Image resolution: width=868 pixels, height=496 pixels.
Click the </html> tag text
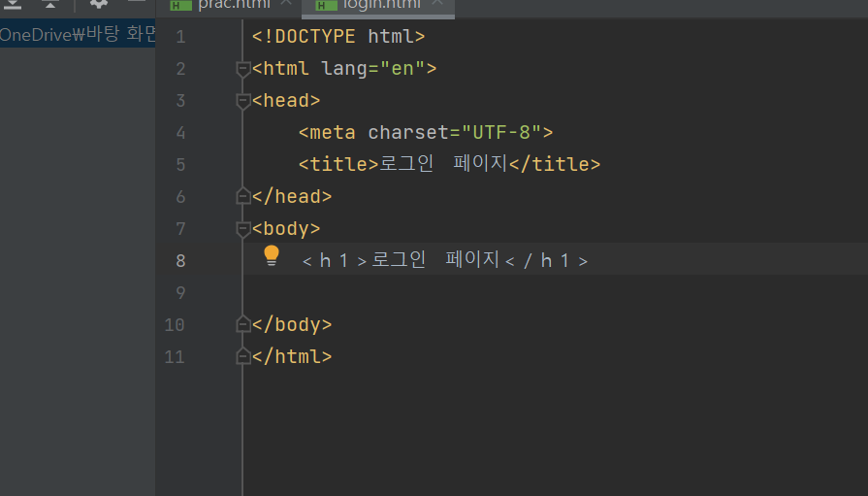click(292, 357)
